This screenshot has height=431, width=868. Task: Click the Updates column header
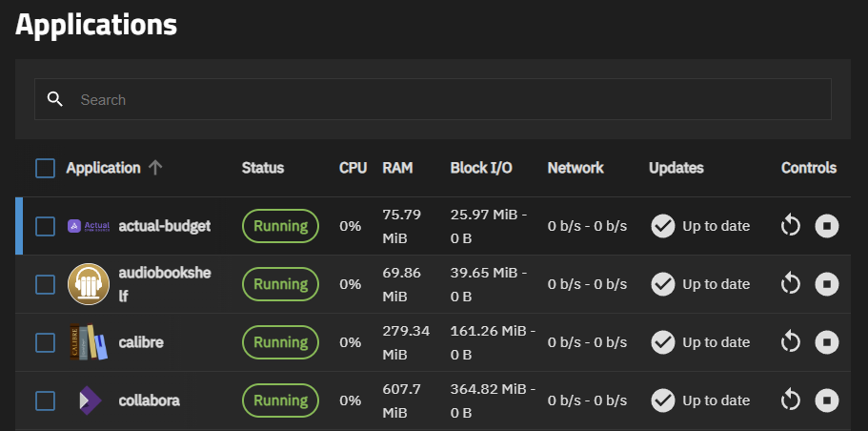click(676, 168)
